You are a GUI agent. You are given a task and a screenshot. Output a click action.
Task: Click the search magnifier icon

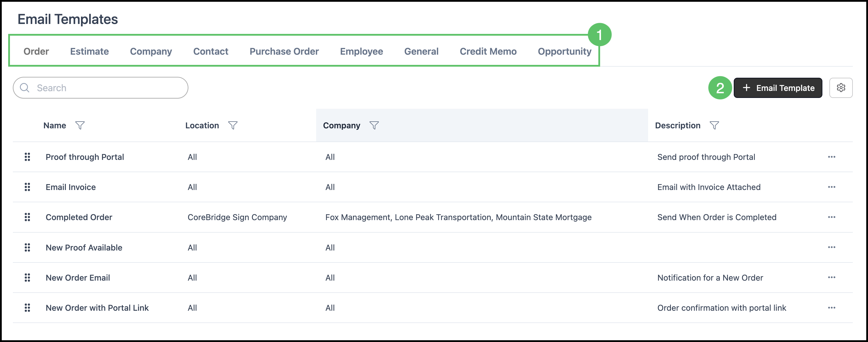pyautogui.click(x=25, y=88)
